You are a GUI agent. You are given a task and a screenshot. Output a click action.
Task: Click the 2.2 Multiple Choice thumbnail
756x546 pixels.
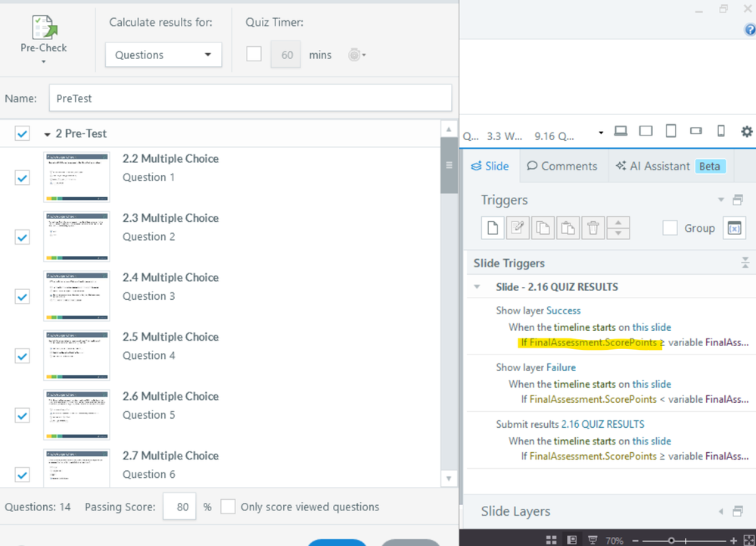pos(76,177)
